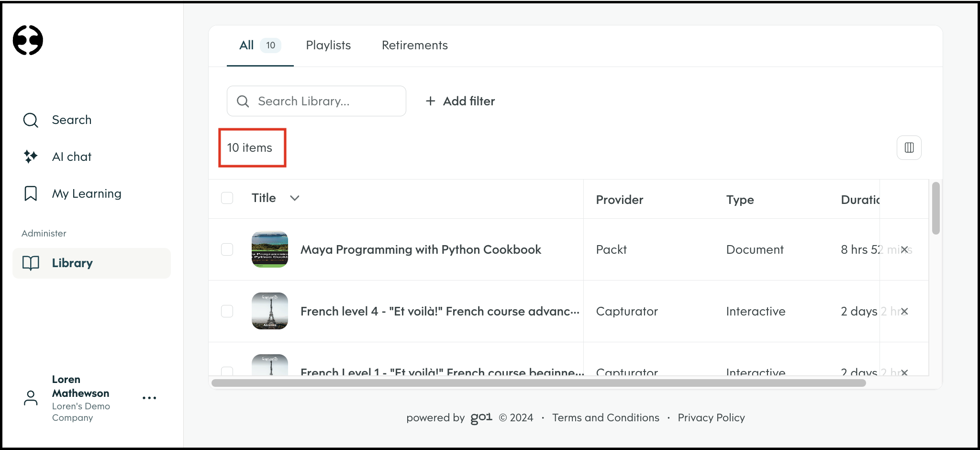Remove Maya Programming row with X icon
This screenshot has height=450, width=980.
[904, 249]
